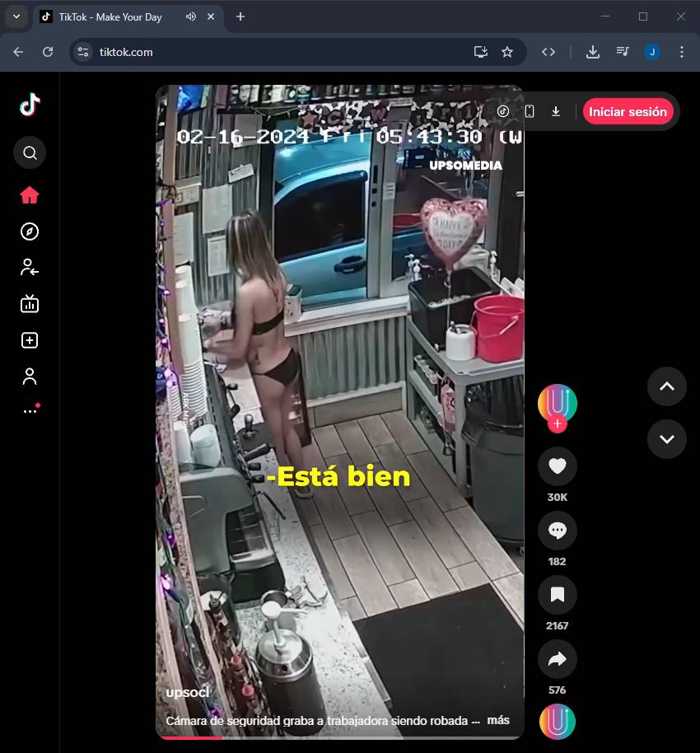This screenshot has width=700, height=753.
Task: Open the sidebar three-dots more menu
Action: (30, 410)
